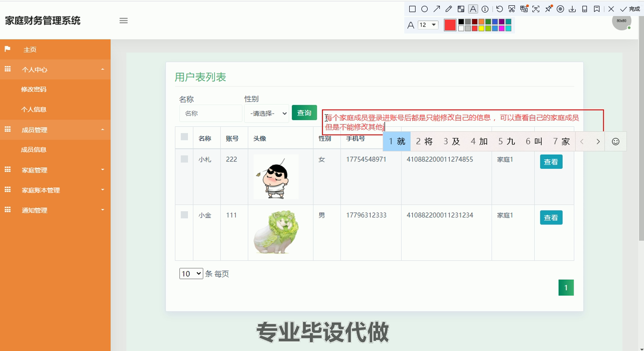Viewport: 644px width, 351px height.
Task: Pin the screenshot to the screen
Action: (548, 9)
